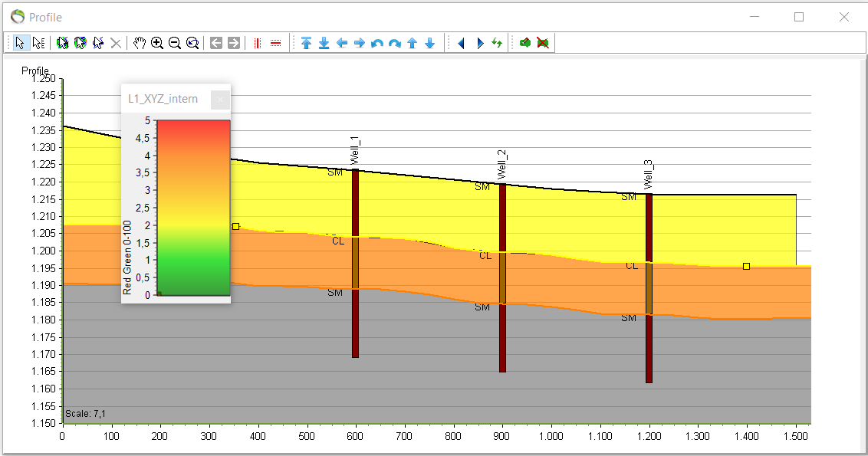Click the red top of color scale
868x456 pixels.
tap(194, 126)
